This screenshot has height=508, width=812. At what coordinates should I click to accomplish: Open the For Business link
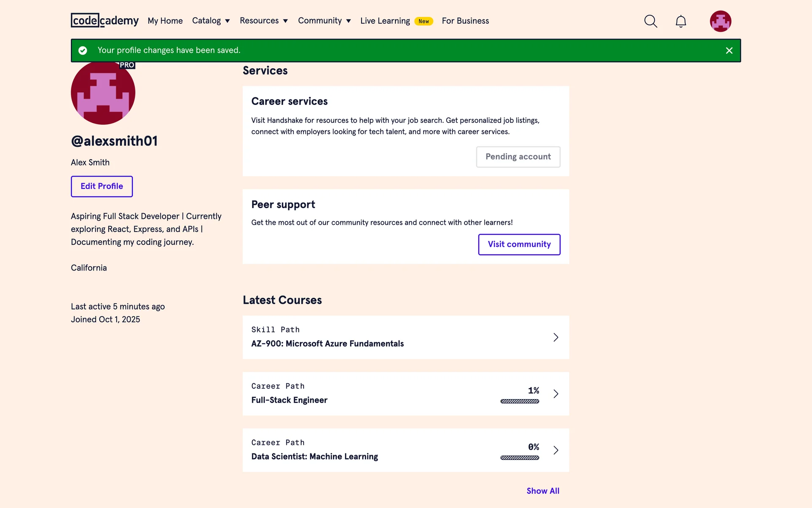(465, 21)
